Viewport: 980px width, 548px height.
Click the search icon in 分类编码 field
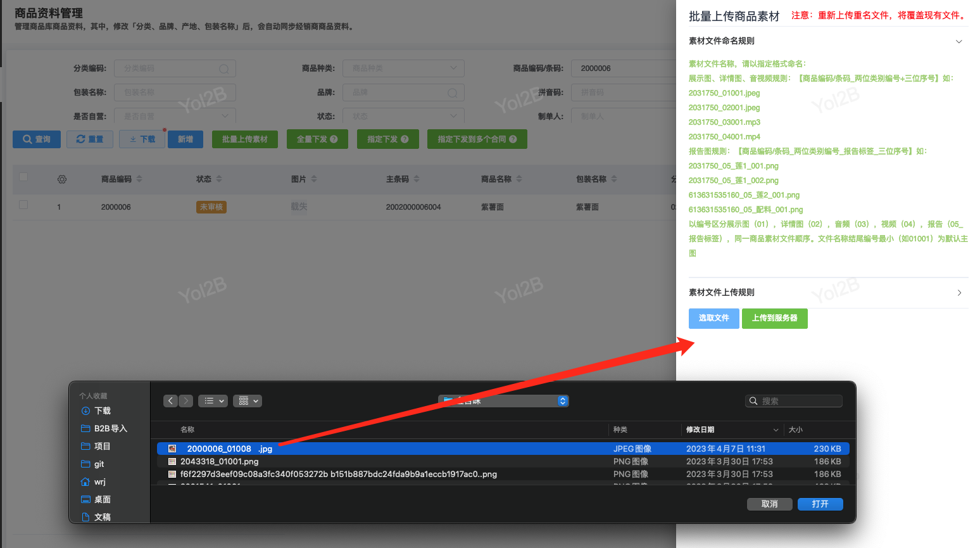coord(224,68)
